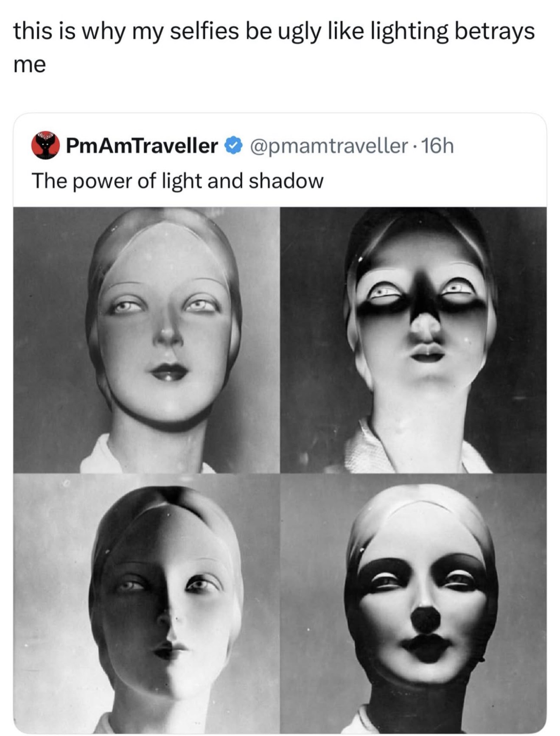Open the PmAmTraveller profile avatar
This screenshot has width=560, height=736.
pos(45,146)
